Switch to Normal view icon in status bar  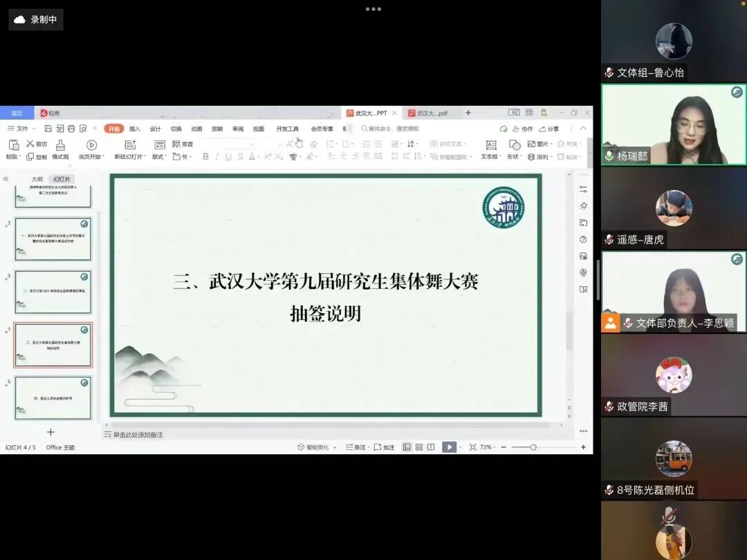click(407, 447)
